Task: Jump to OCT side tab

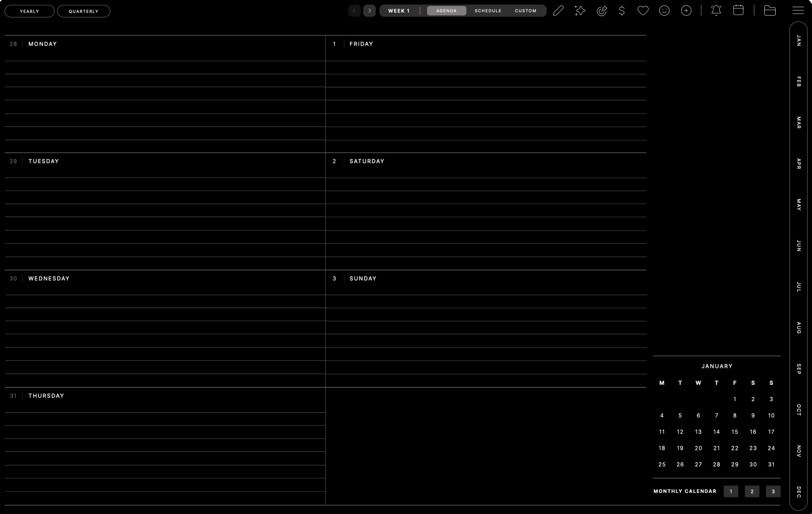Action: pos(799,410)
